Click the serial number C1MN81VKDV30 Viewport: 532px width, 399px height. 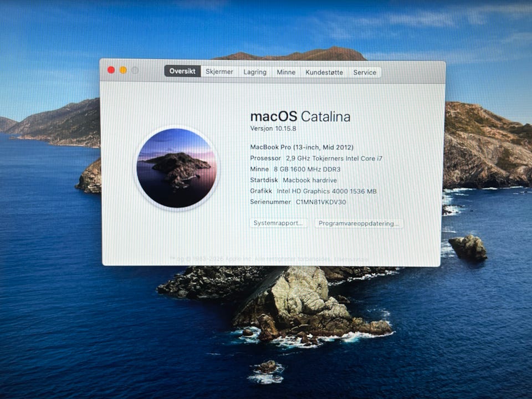click(x=321, y=202)
